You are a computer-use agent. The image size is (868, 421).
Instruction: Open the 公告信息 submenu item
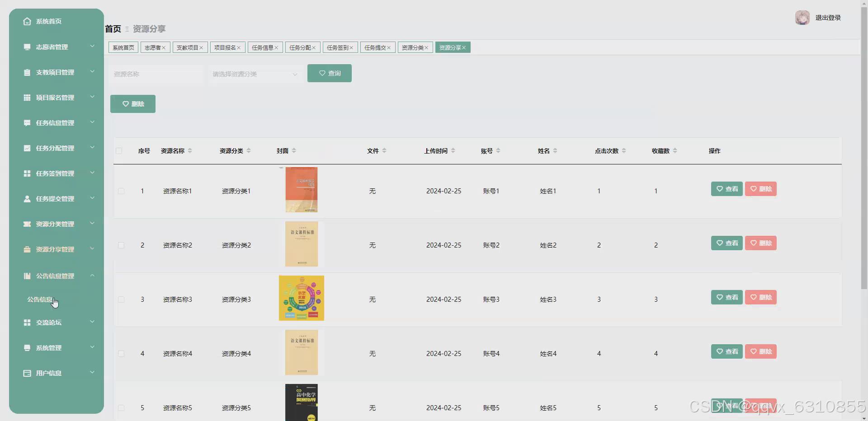40,299
